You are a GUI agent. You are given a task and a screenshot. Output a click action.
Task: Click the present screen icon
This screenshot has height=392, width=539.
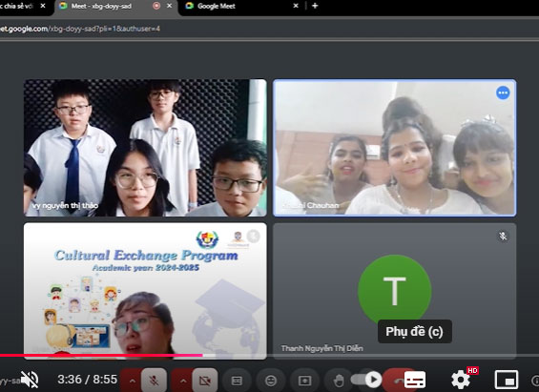(305, 381)
